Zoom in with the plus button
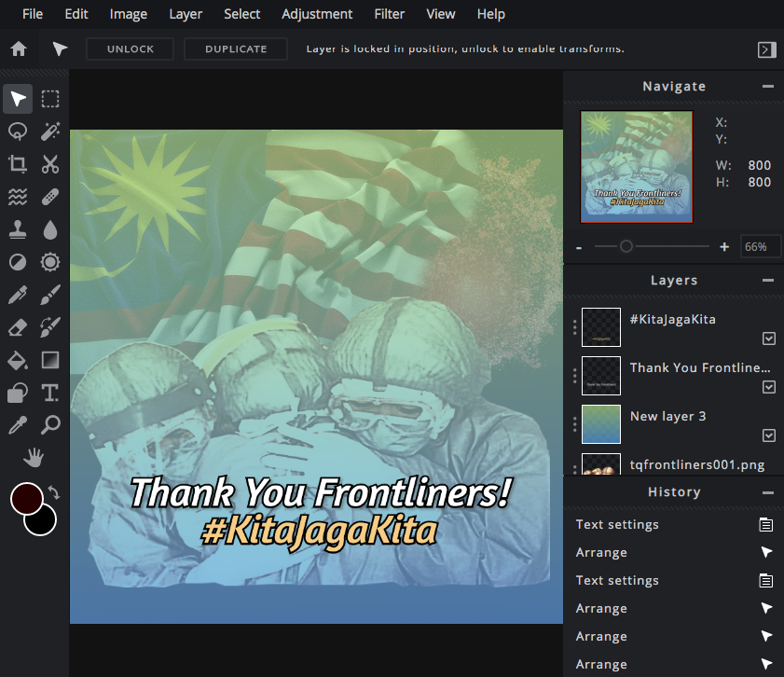This screenshot has width=784, height=677. pyautogui.click(x=724, y=246)
